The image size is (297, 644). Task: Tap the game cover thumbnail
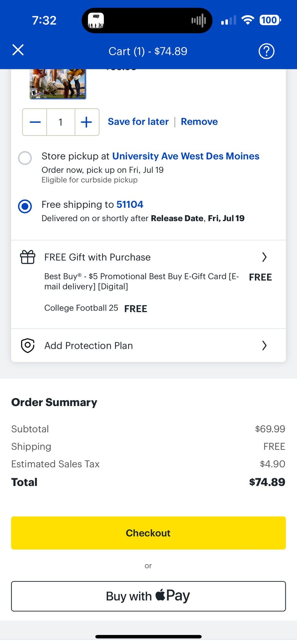click(58, 84)
